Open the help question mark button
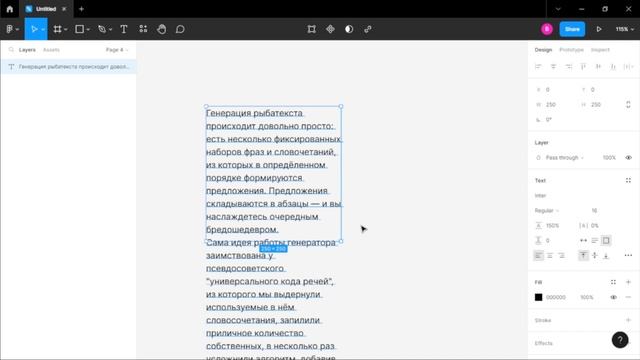The image size is (640, 360). pos(620,340)
